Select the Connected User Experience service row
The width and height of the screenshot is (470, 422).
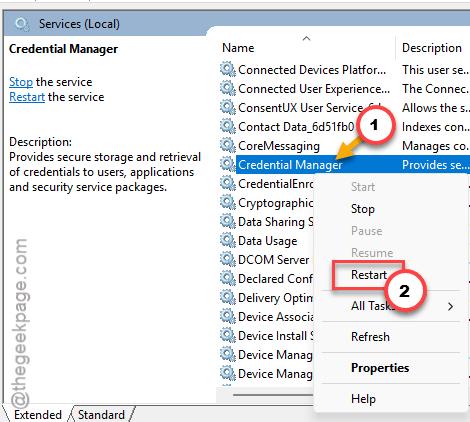[344, 89]
